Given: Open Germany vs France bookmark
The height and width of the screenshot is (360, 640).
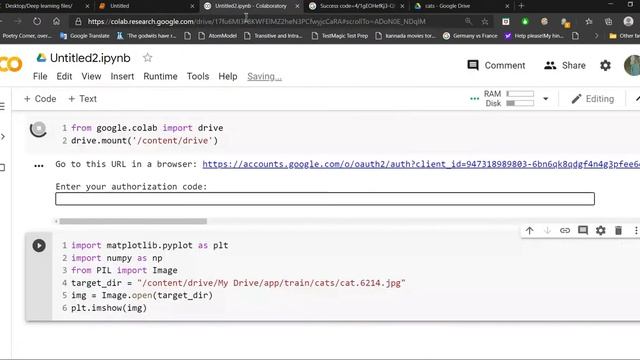Looking at the screenshot, I should (x=470, y=36).
